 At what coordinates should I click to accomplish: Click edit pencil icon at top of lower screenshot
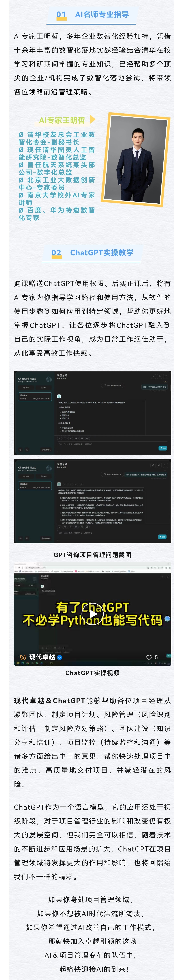point(153,465)
